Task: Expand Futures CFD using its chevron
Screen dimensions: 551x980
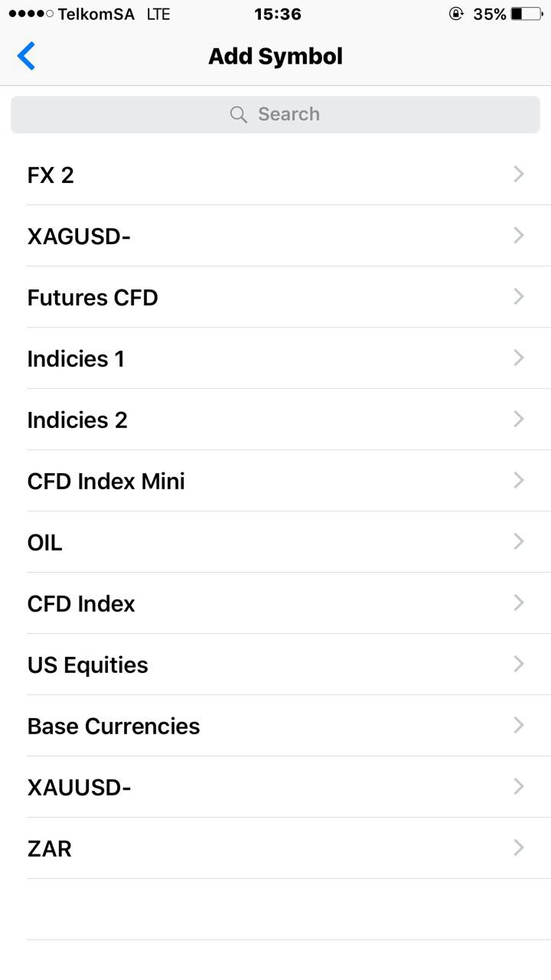Action: 519,297
